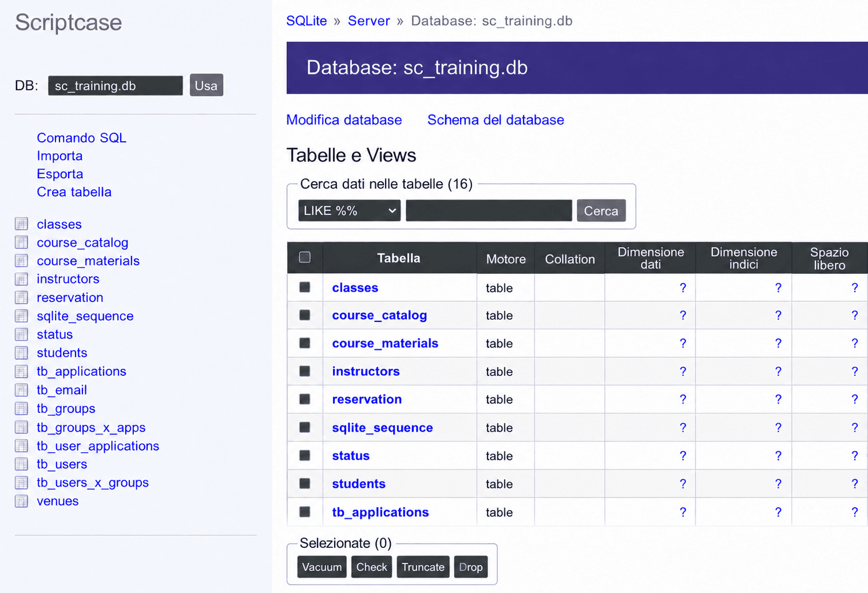Click table icon beside classes in sidebar
Viewport: 868px width, 593px height.
pos(22,224)
